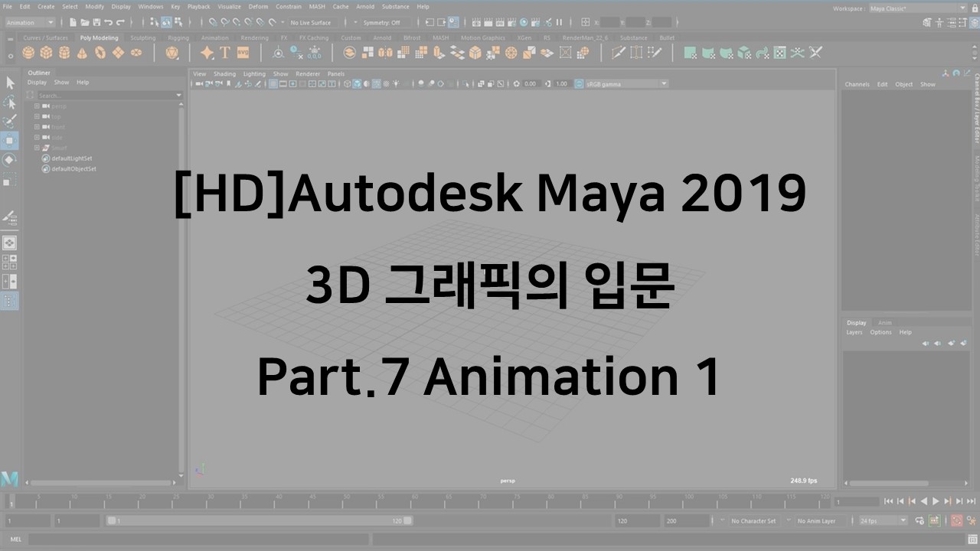Click the Save Scene icon
This screenshot has height=551, width=980.
click(96, 22)
